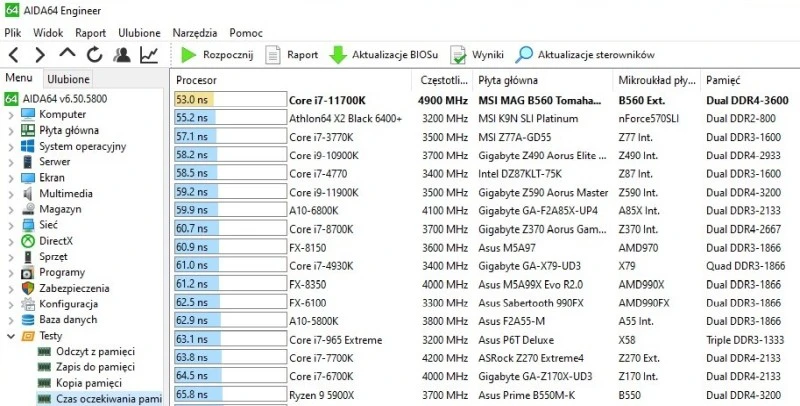
Task: Collapse the Testy tree node
Action: (11, 336)
